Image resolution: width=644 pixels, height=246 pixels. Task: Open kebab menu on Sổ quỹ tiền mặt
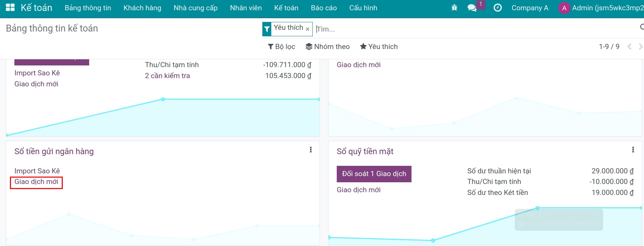pos(633,150)
